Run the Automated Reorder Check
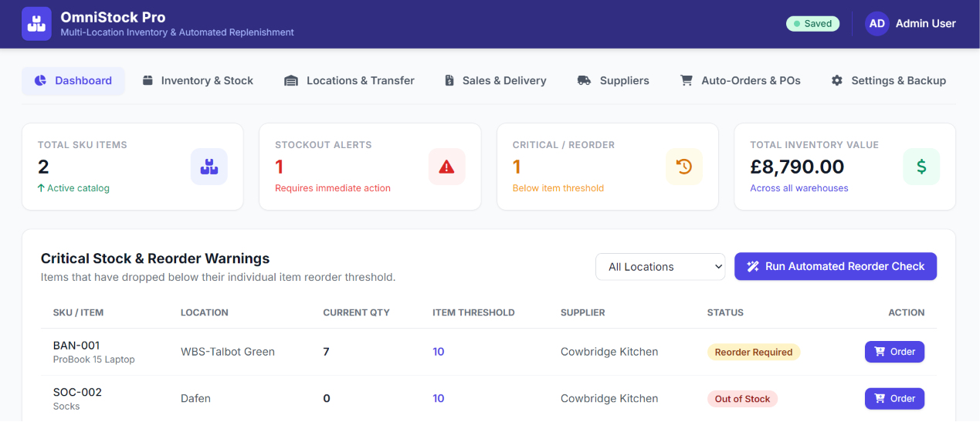980x422 pixels. (x=836, y=266)
